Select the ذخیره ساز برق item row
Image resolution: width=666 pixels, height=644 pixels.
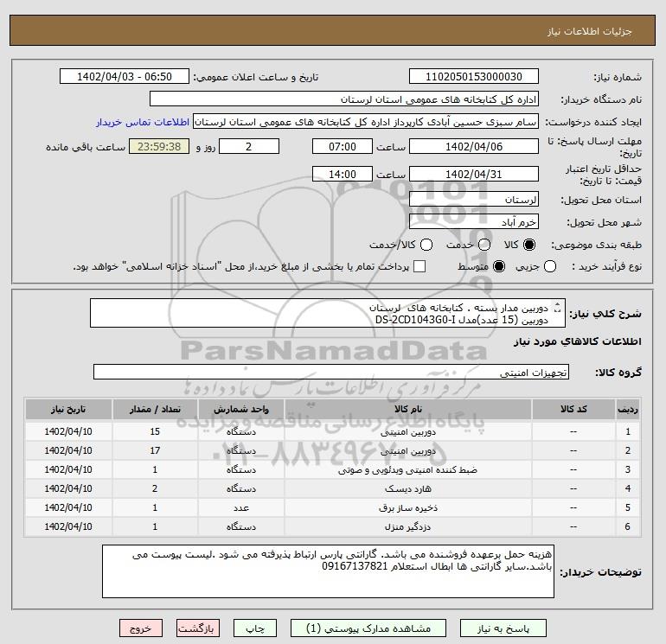click(x=333, y=507)
